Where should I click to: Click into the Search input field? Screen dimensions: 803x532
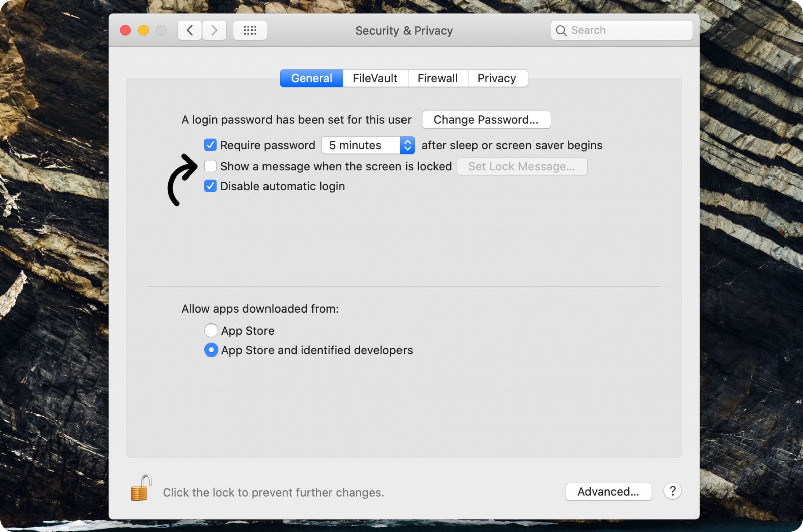tap(621, 30)
